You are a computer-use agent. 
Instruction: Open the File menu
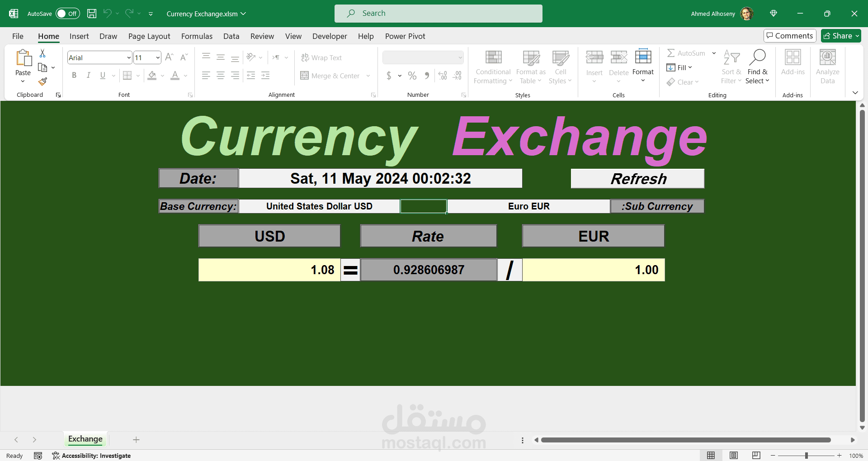click(x=18, y=36)
